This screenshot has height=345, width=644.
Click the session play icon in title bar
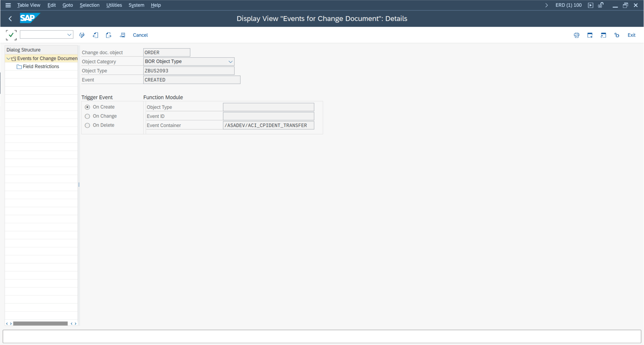591,5
